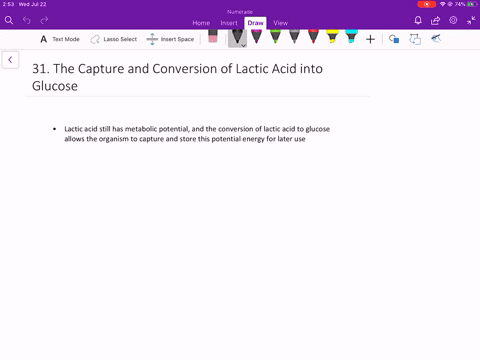Select the black pen
The image size is (480, 360).
pos(237,37)
